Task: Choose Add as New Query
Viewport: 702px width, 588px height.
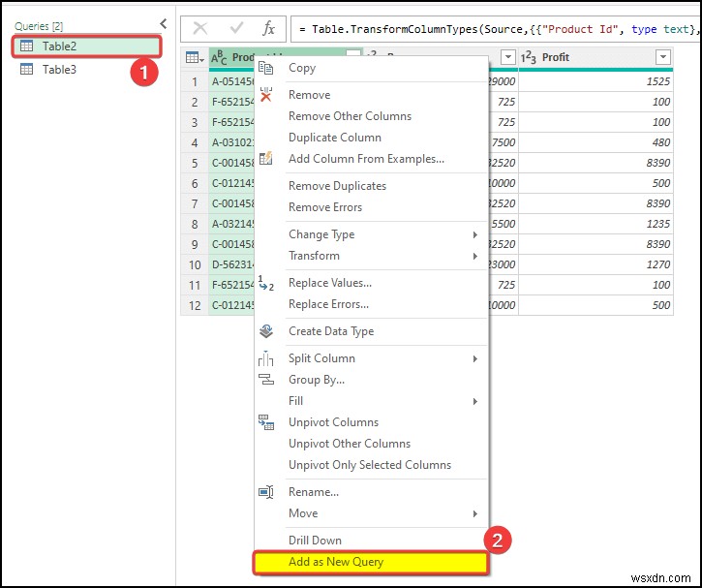Action: point(371,563)
